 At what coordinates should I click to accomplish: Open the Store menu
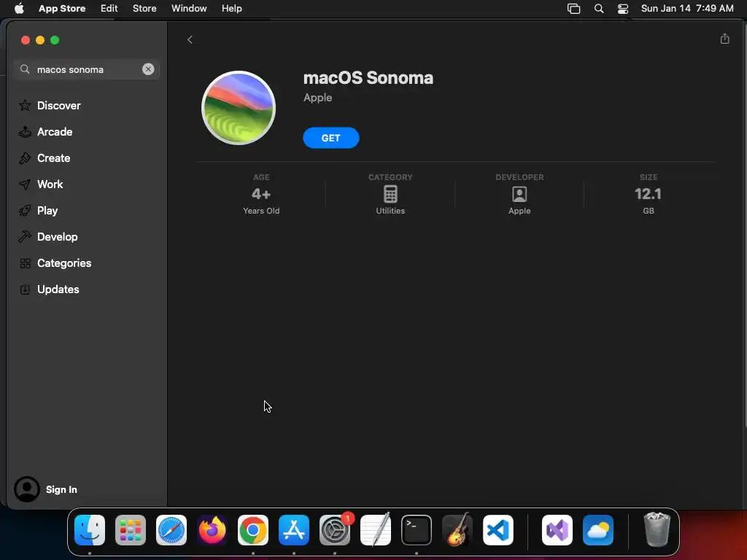coord(144,8)
